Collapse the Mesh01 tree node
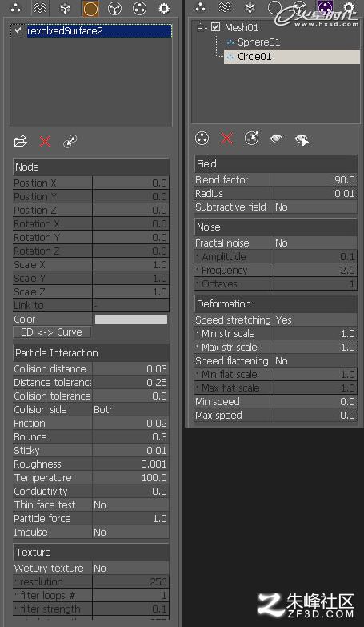This screenshot has height=627, width=364. point(201,27)
